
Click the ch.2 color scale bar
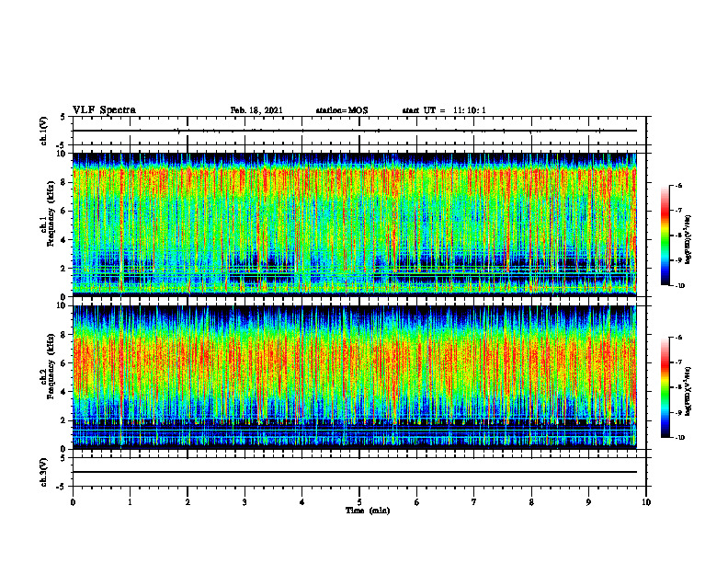(x=665, y=387)
